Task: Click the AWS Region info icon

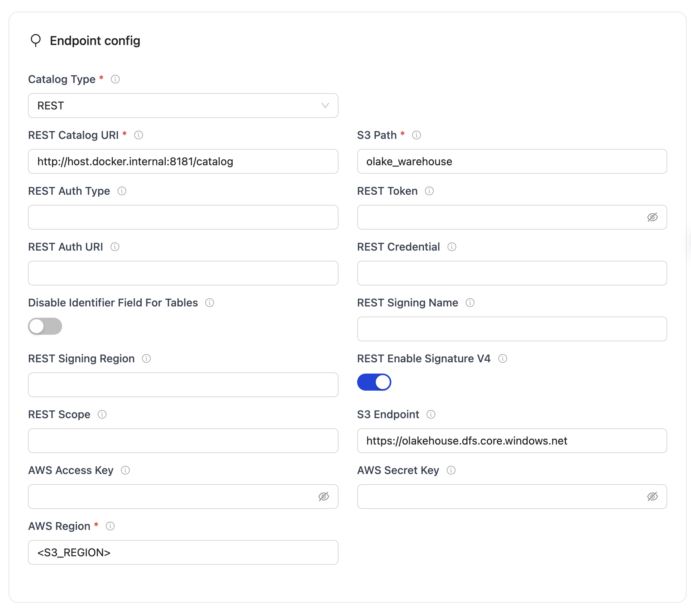Action: (x=111, y=526)
